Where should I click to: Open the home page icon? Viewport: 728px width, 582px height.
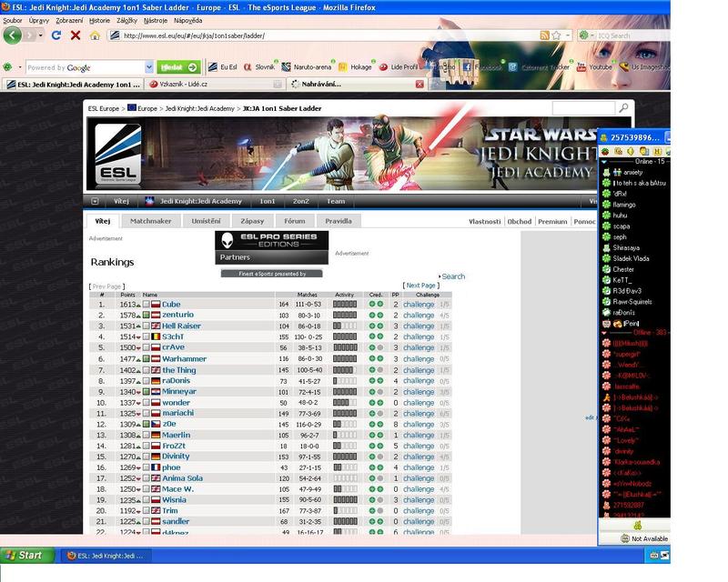click(95, 35)
